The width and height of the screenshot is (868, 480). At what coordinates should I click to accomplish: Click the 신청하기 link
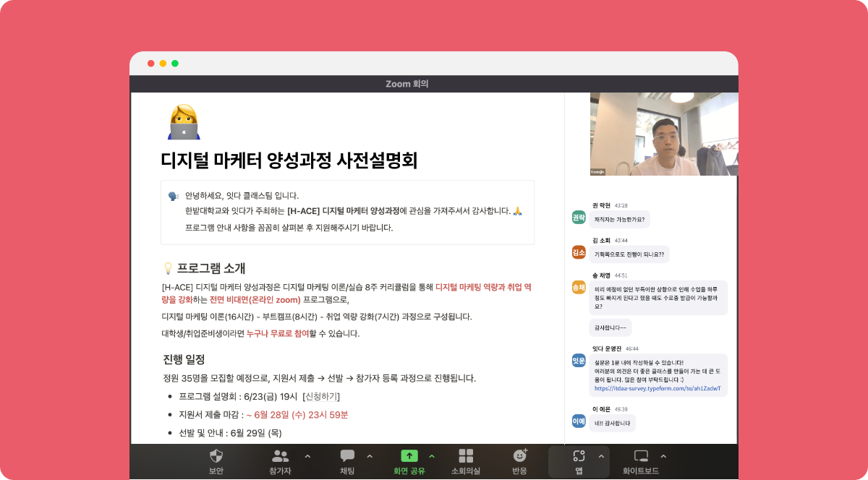(321, 397)
